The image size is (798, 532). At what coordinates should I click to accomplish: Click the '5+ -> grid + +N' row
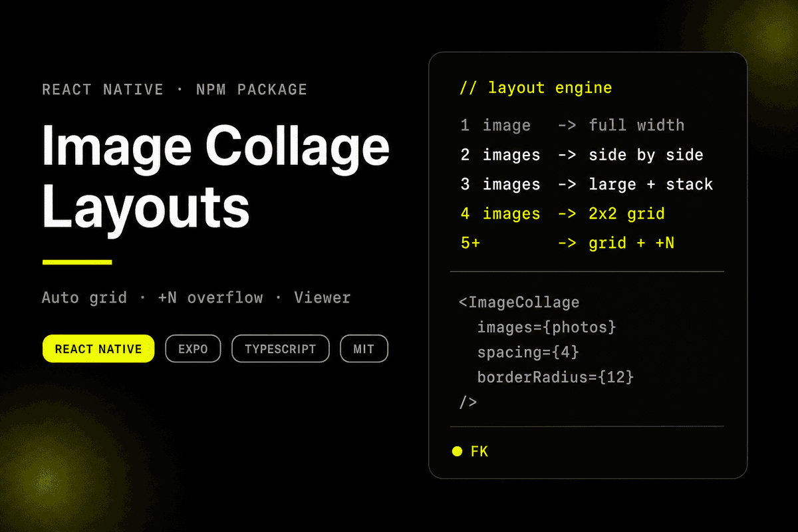(567, 243)
